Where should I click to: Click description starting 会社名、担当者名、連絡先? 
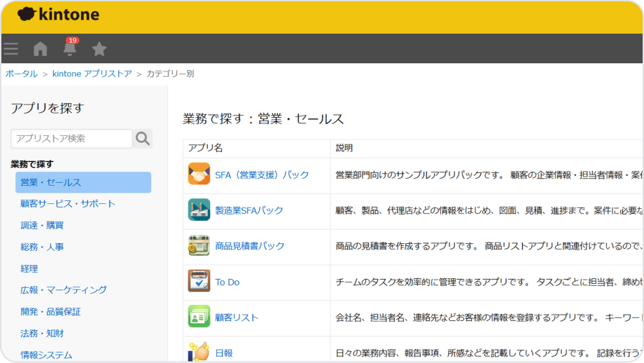(x=489, y=317)
